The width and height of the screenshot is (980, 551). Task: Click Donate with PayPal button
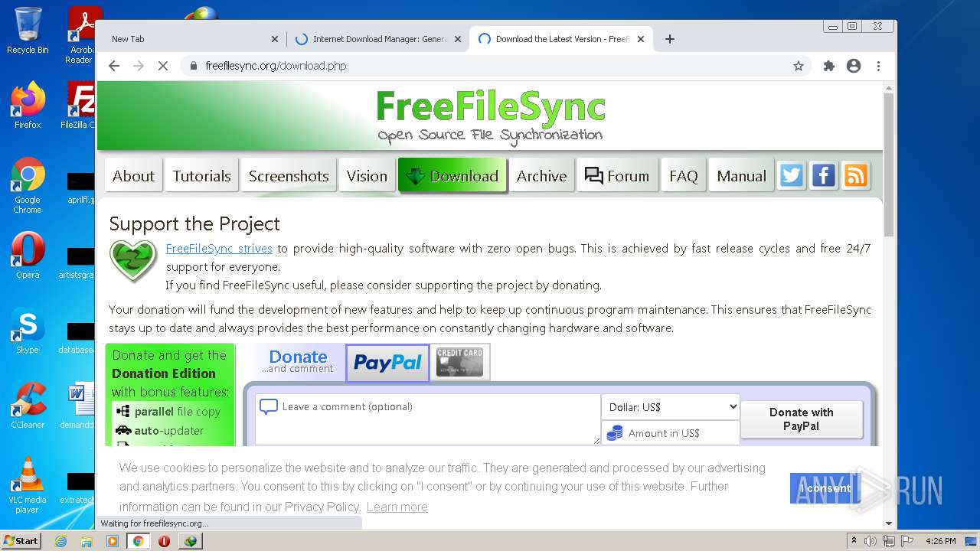[x=802, y=419]
